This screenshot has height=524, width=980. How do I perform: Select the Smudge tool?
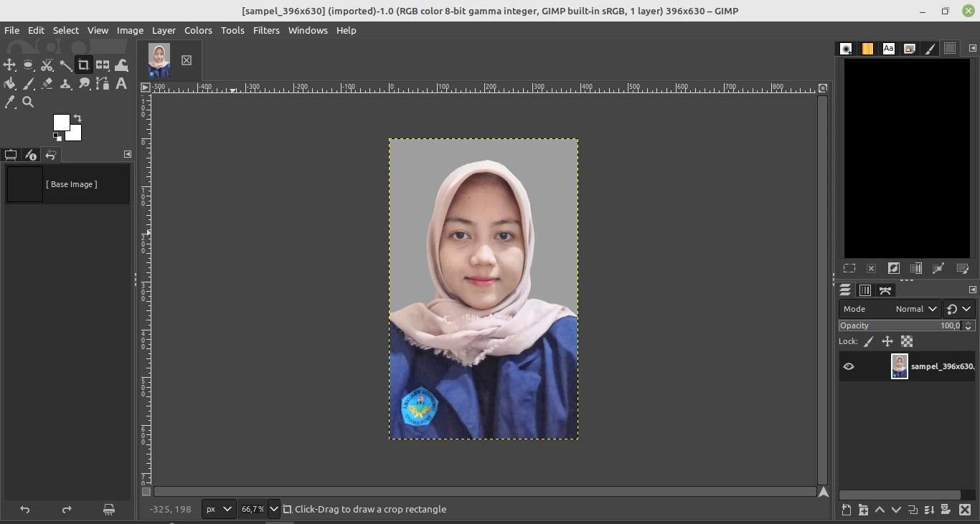click(x=84, y=84)
